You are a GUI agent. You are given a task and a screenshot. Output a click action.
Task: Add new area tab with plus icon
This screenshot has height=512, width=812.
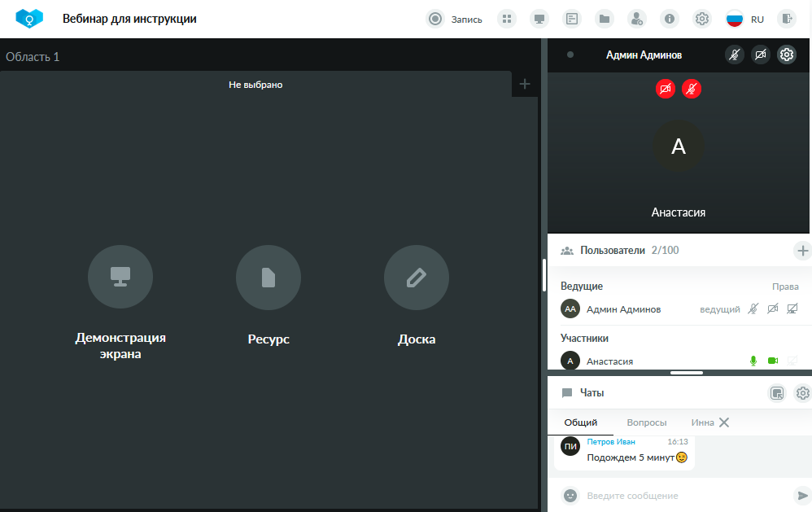[525, 84]
